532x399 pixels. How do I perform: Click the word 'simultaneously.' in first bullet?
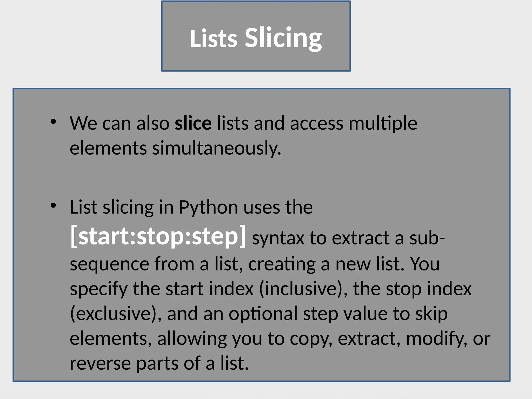coord(216,148)
